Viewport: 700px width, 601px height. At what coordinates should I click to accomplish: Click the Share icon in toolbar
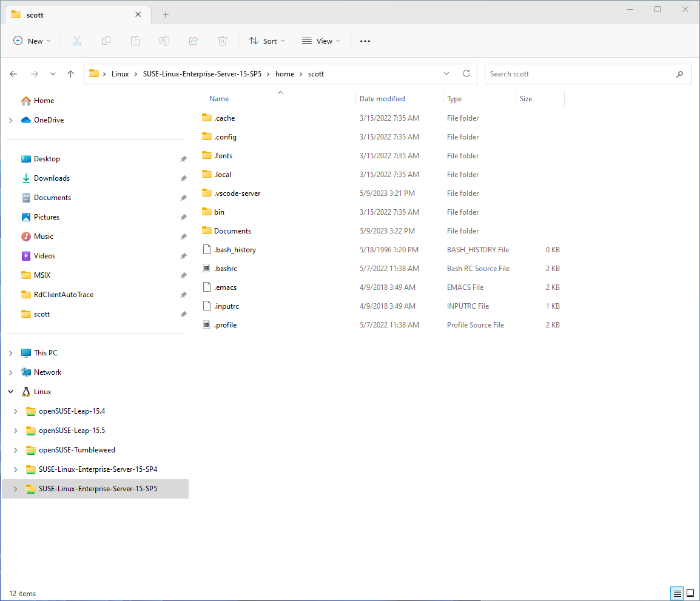pyautogui.click(x=194, y=41)
